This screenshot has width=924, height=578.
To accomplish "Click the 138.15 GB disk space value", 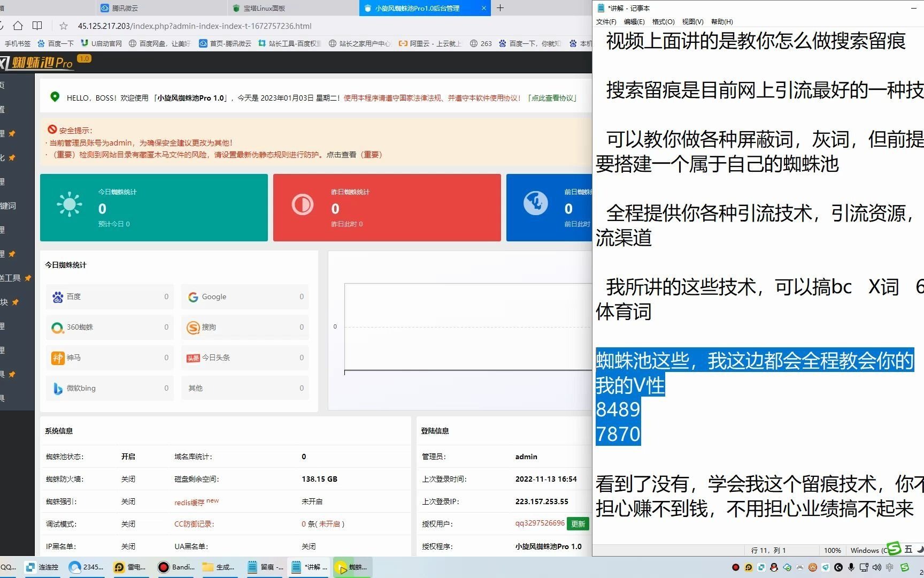I will tap(319, 479).
